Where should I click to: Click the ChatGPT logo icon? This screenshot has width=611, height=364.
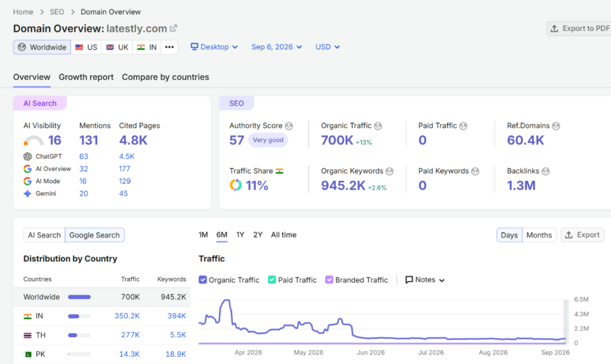tap(27, 156)
